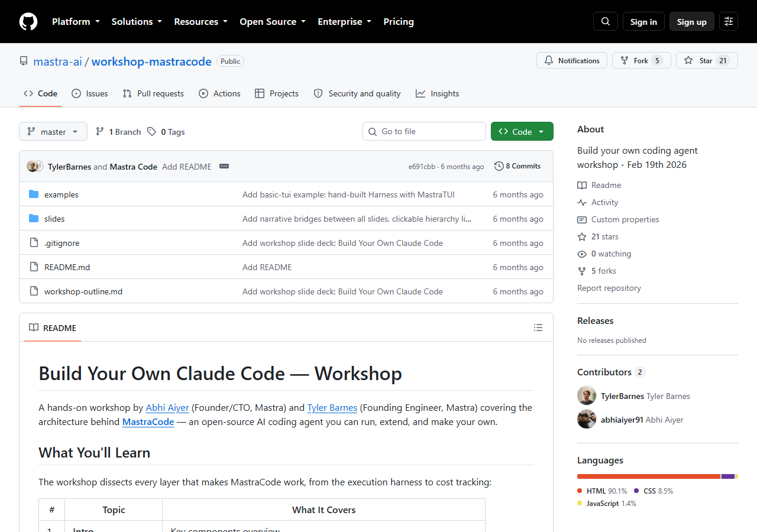Select the Code repository tab

tap(41, 93)
